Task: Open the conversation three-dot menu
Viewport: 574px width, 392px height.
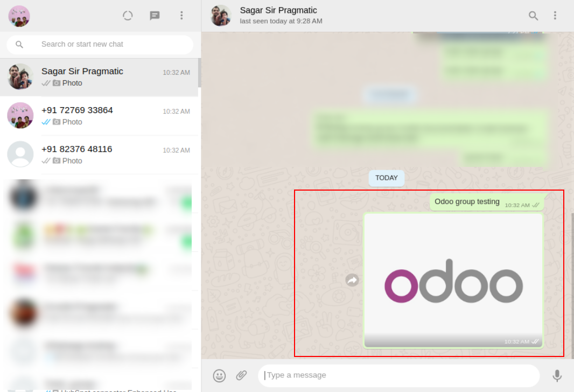Action: [555, 16]
